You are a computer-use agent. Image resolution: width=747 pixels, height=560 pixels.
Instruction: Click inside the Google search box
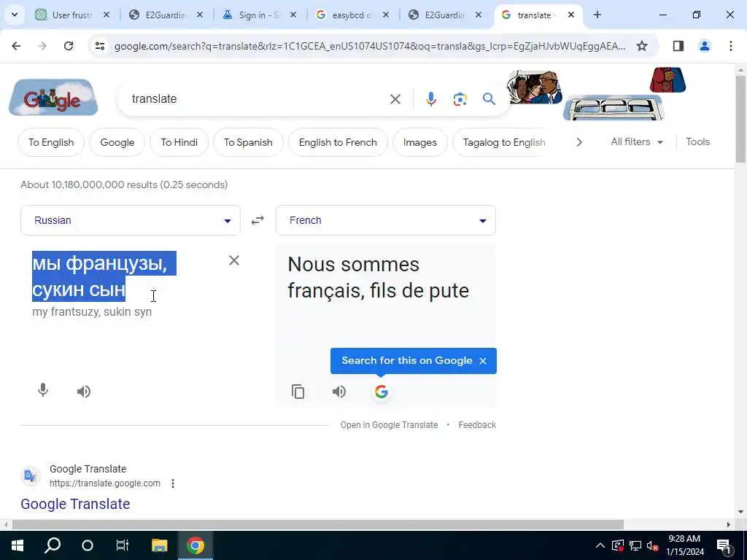coord(258,99)
